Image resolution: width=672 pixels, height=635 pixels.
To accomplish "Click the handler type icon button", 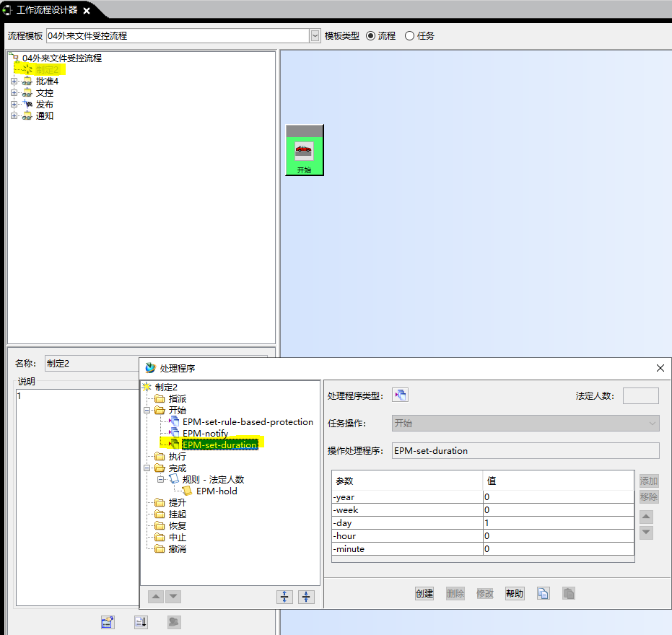I will coord(401,395).
